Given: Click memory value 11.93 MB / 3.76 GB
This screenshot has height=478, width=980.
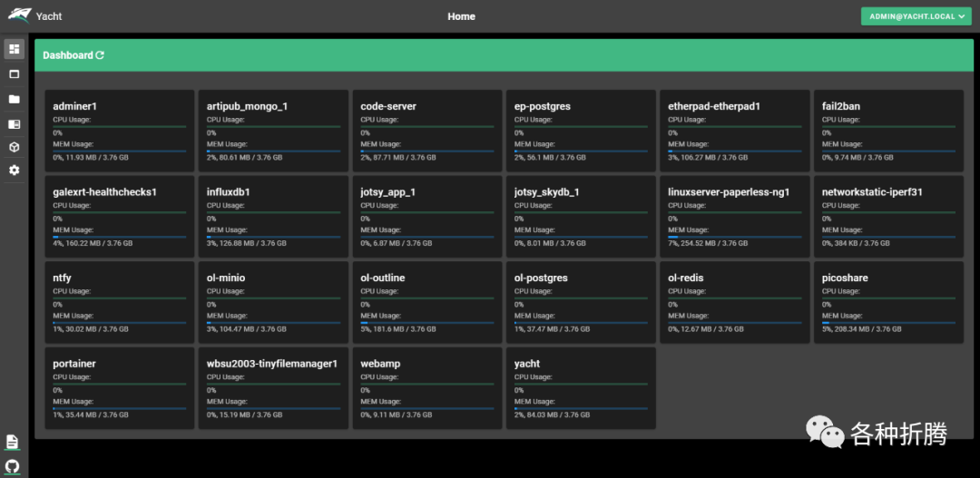Looking at the screenshot, I should pos(97,158).
